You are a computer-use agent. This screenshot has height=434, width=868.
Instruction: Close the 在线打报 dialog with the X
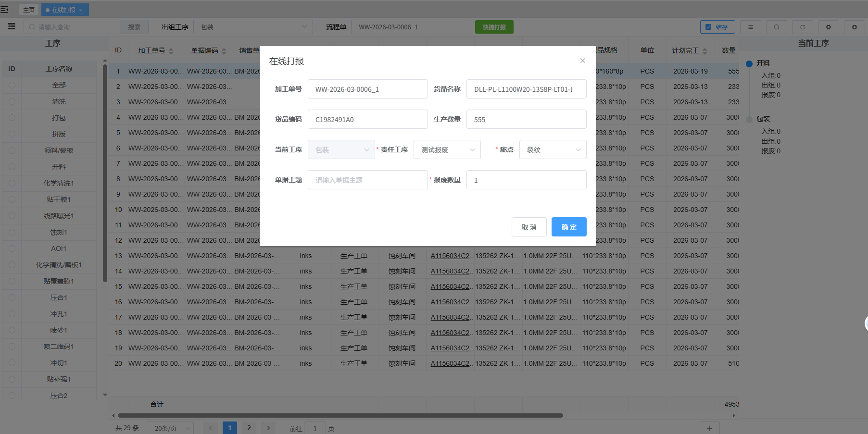point(582,61)
